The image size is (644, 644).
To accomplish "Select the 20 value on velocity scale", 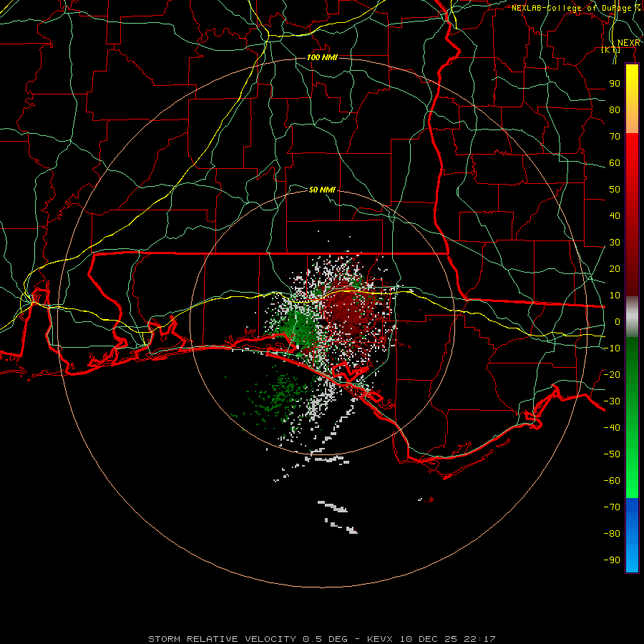I will pyautogui.click(x=615, y=268).
